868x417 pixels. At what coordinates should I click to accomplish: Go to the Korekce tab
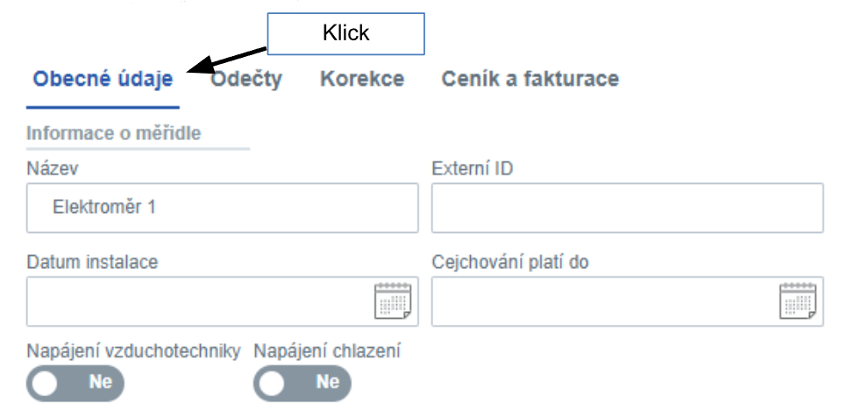click(362, 80)
